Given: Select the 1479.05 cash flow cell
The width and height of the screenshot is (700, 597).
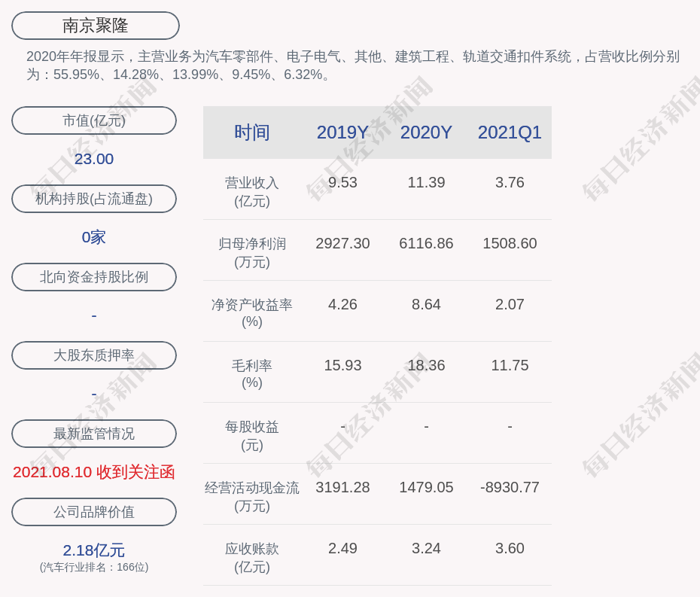Looking at the screenshot, I should point(426,487).
